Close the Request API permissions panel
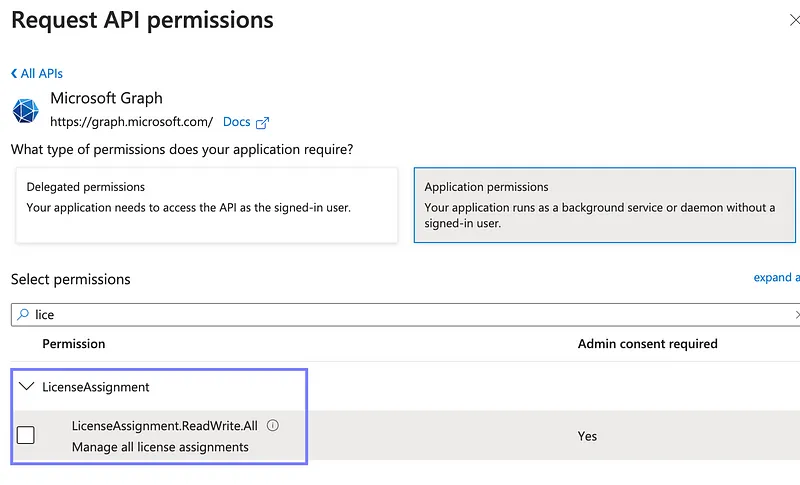This screenshot has width=800, height=485. [794, 20]
